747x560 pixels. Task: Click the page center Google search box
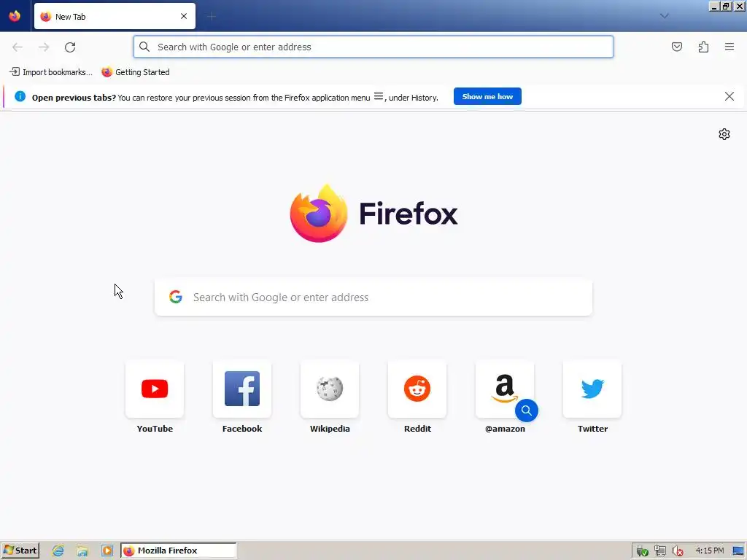pyautogui.click(x=373, y=297)
